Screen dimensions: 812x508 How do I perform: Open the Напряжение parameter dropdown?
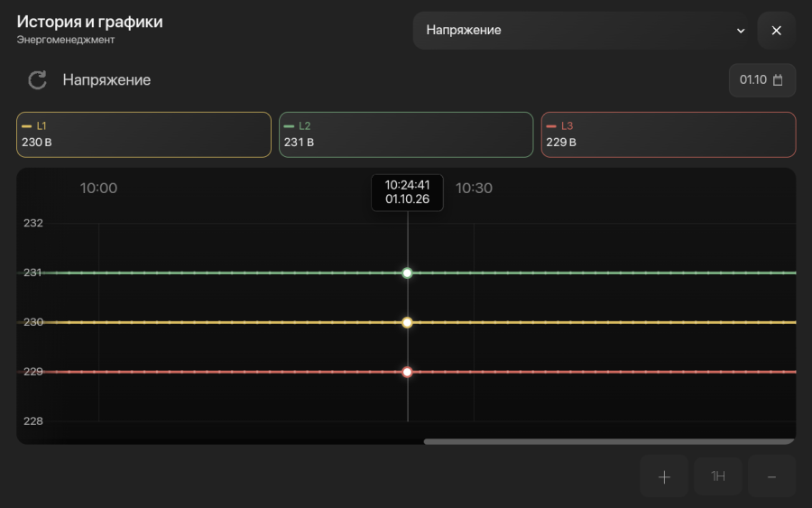point(584,31)
